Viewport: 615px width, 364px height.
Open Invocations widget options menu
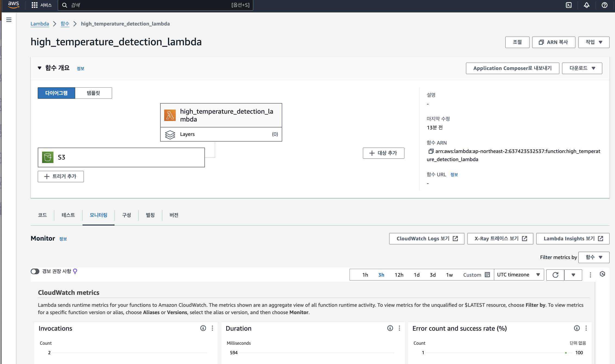213,328
